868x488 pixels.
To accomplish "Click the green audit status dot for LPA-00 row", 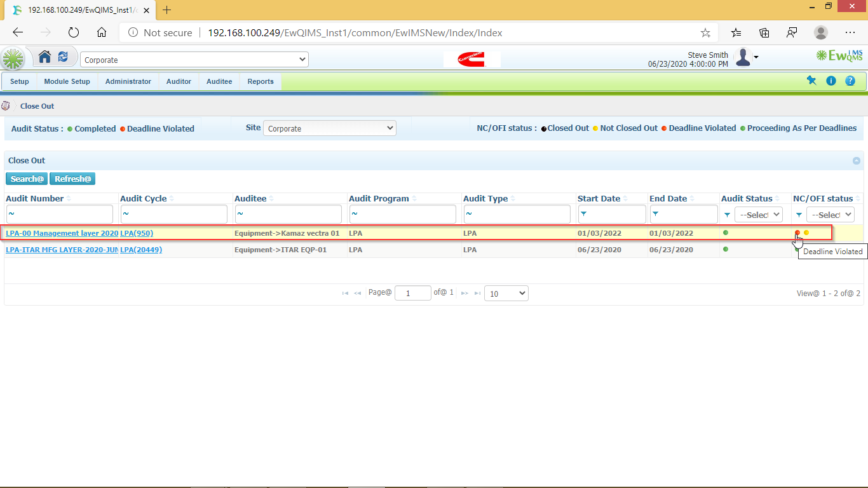I will [x=726, y=233].
